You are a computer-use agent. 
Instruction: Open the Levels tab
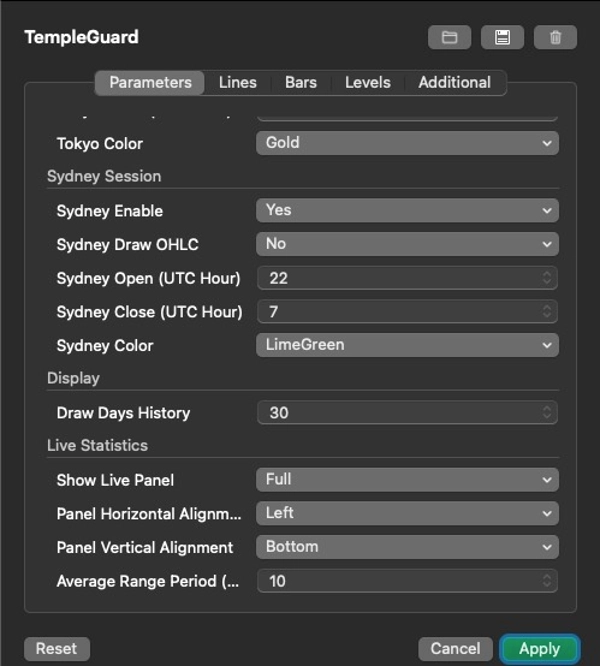coord(367,82)
